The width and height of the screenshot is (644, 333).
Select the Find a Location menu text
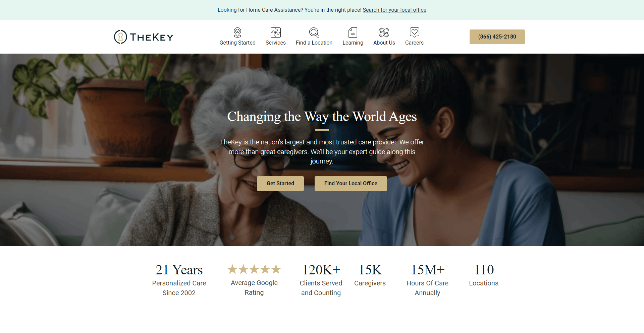[x=314, y=43]
